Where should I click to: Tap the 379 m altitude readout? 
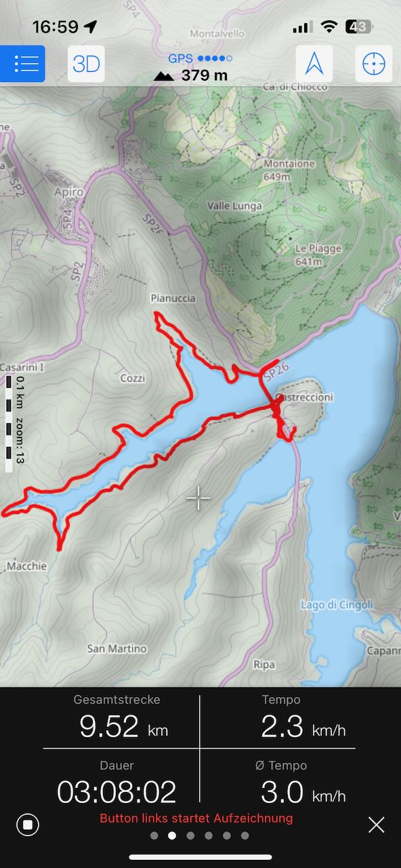191,75
